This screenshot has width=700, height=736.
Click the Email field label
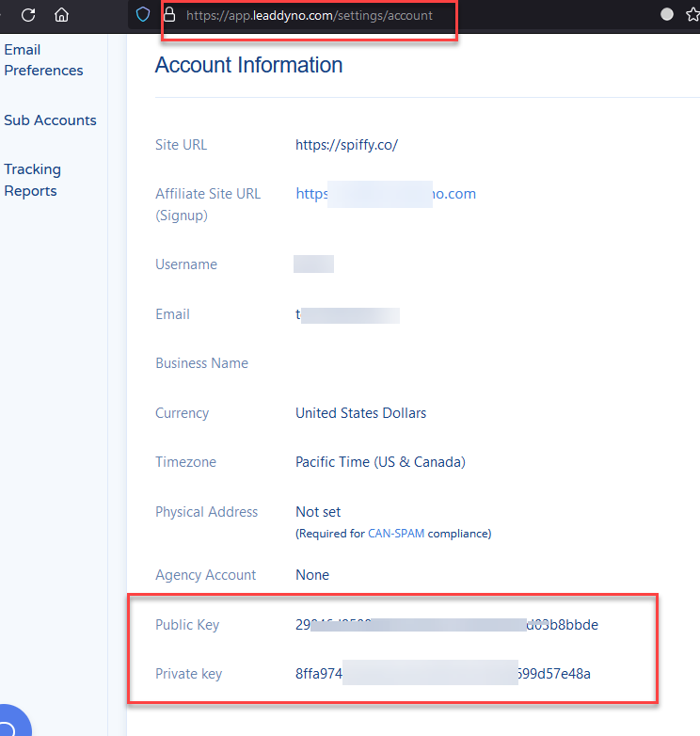(x=173, y=314)
